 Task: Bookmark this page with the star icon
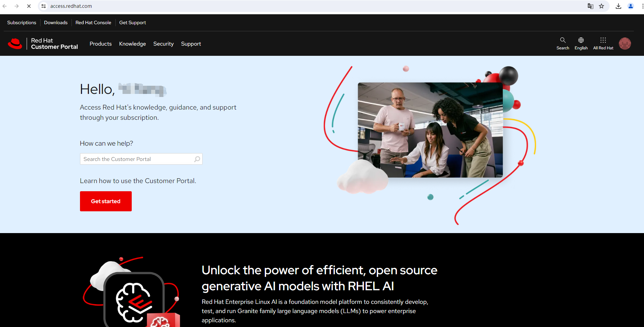[x=601, y=6]
